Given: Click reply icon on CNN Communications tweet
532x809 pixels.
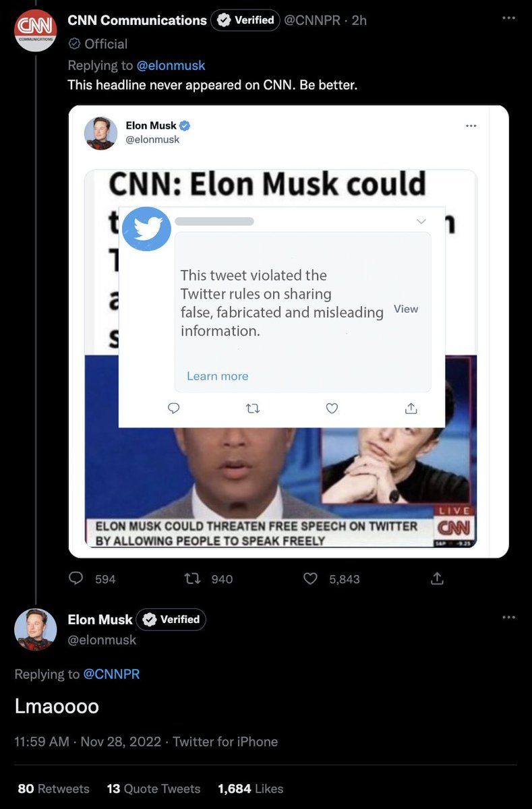Looking at the screenshot, I should click(x=77, y=578).
